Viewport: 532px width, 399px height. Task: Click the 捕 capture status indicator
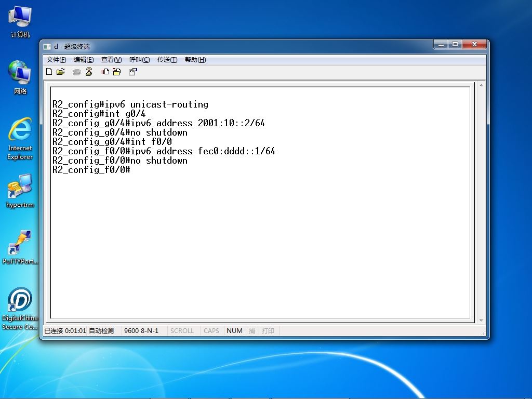252,330
